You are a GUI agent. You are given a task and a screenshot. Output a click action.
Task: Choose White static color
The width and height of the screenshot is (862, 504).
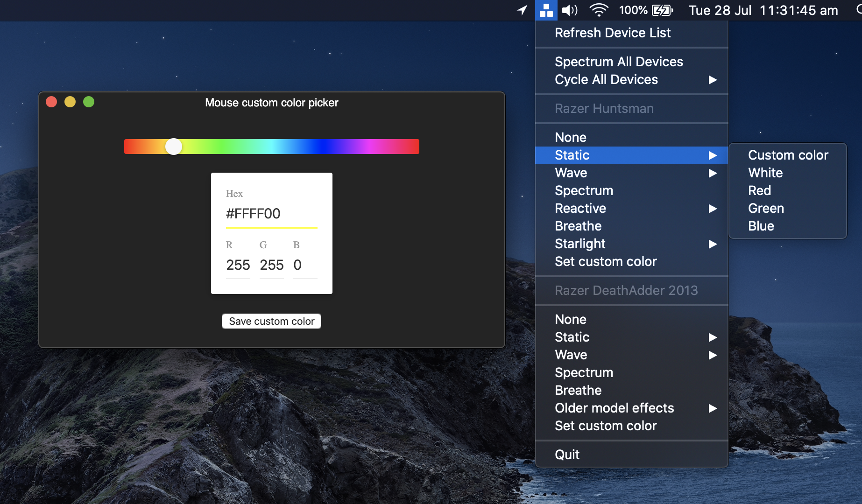tap(788, 173)
